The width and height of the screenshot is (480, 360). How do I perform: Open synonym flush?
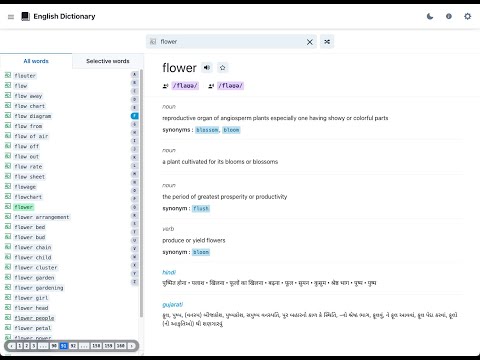pyautogui.click(x=201, y=209)
